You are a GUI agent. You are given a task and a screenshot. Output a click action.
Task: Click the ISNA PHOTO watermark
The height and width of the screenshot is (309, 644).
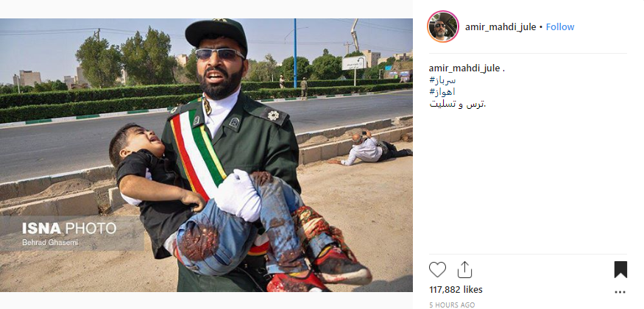pyautogui.click(x=69, y=229)
